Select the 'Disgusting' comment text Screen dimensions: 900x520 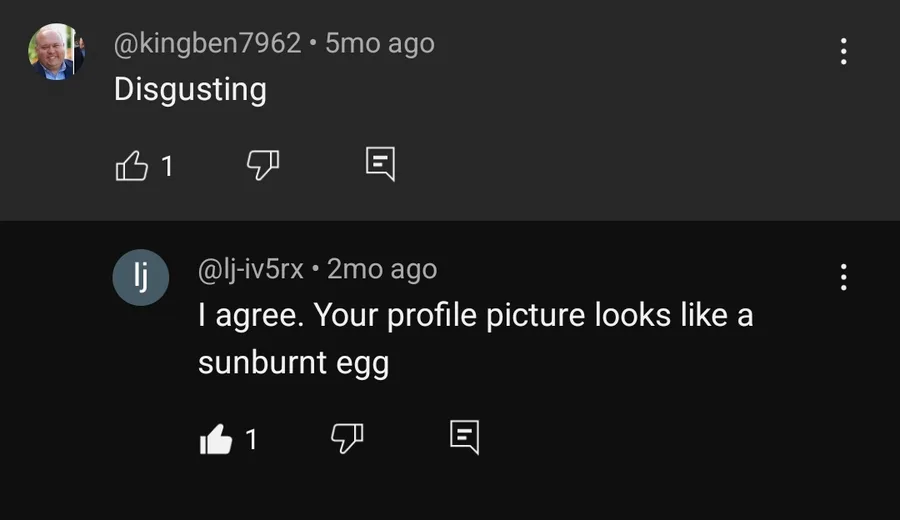[x=190, y=90]
